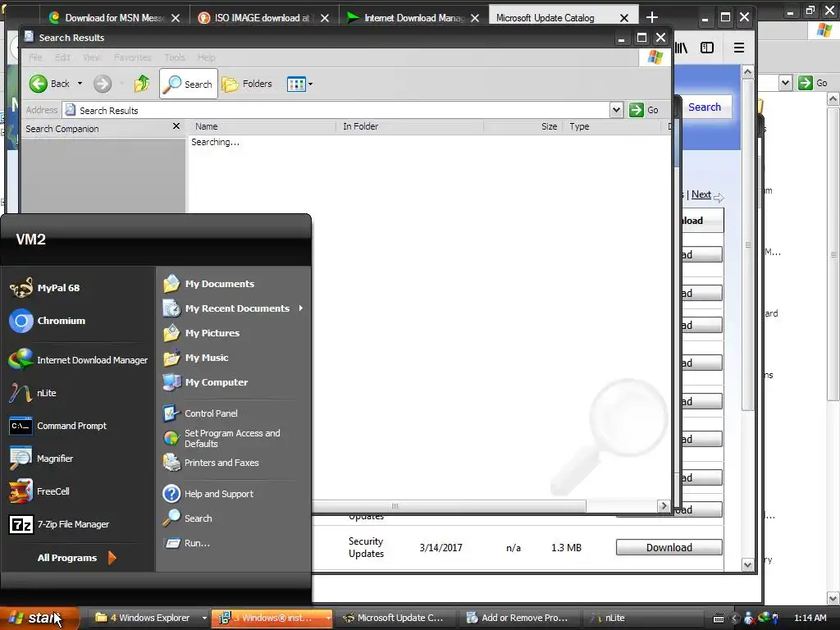The width and height of the screenshot is (840, 630).
Task: Open the Tools menu
Action: (175, 57)
